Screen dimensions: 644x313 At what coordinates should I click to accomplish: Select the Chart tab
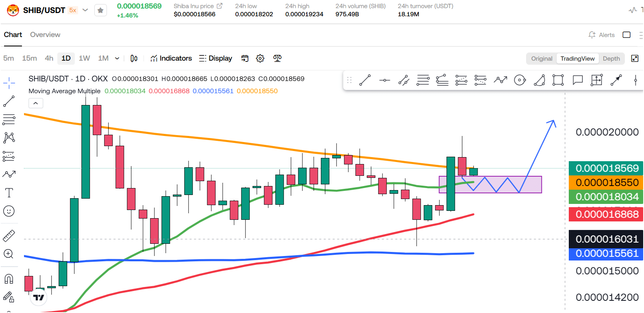coord(13,35)
